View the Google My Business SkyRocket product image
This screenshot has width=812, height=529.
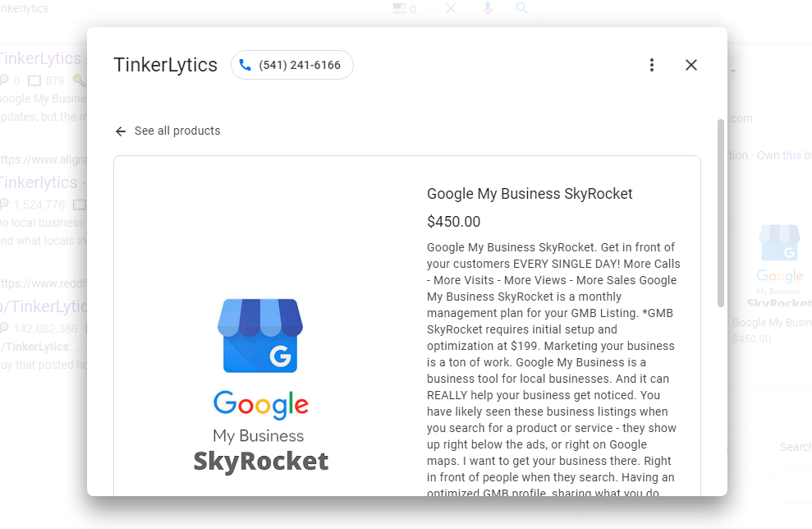tap(260, 361)
